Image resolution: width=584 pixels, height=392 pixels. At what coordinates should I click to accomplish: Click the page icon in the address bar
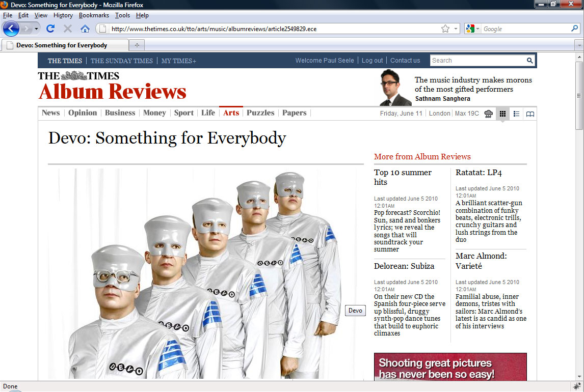pyautogui.click(x=103, y=29)
